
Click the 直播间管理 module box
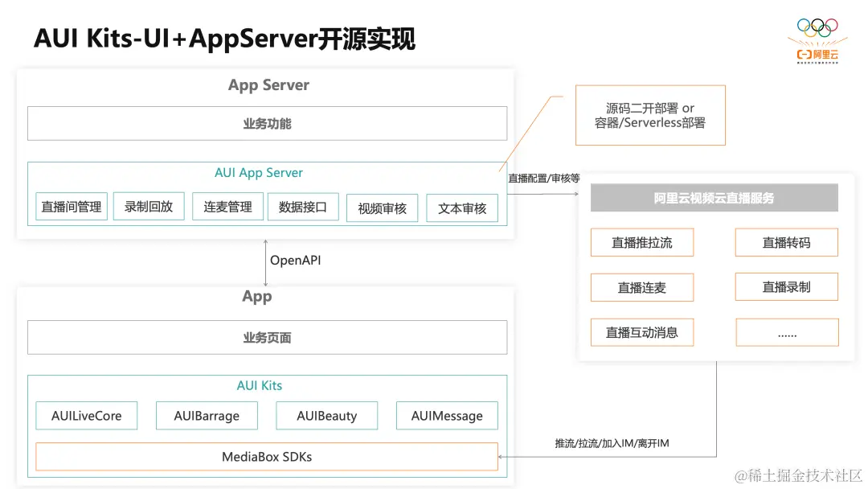[x=72, y=207]
